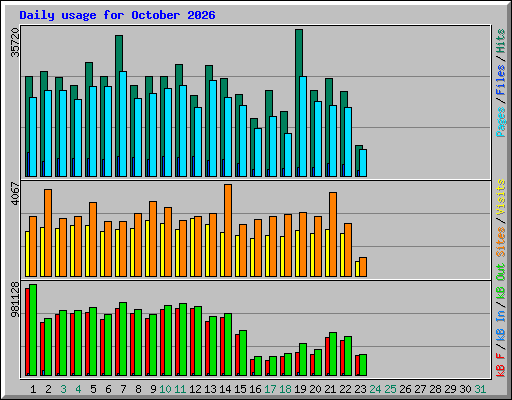Click day 17 on the date axis
The width and height of the screenshot is (512, 400).
270,389
